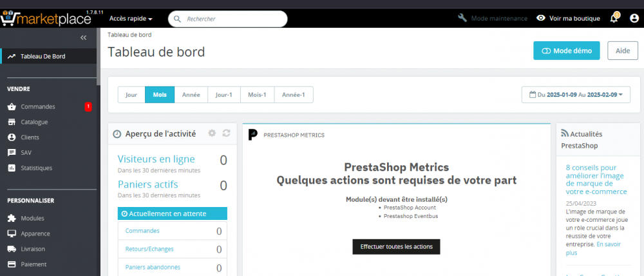Click the activity overview gear settings icon

click(x=212, y=133)
